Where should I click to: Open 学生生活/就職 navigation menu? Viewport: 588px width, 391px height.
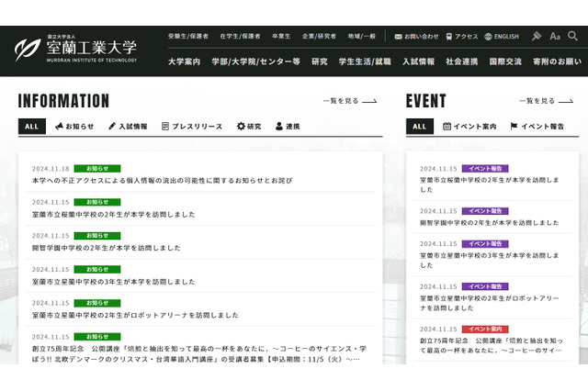coord(364,61)
